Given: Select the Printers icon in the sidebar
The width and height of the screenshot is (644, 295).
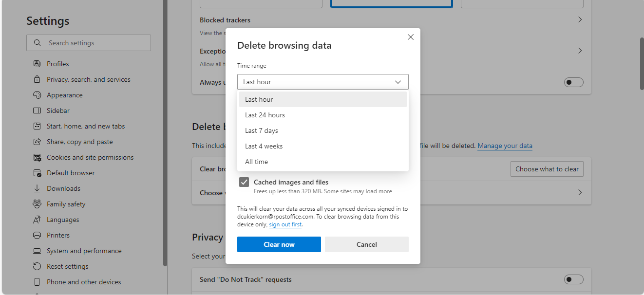Looking at the screenshot, I should point(37,235).
